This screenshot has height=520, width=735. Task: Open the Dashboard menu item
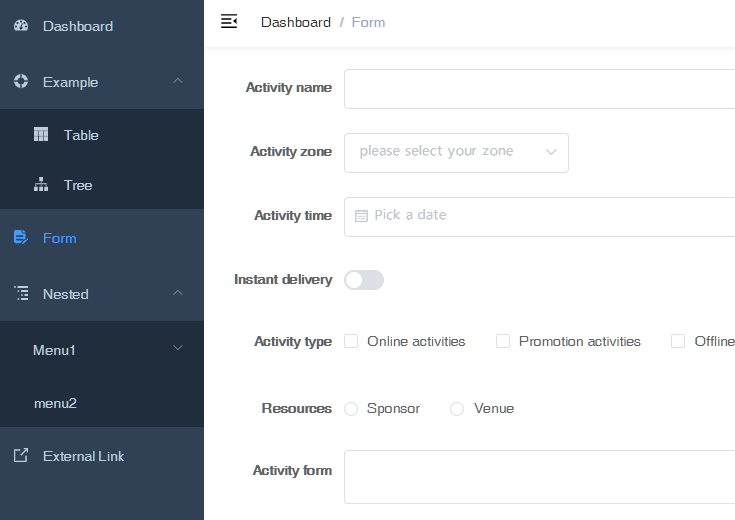click(102, 26)
